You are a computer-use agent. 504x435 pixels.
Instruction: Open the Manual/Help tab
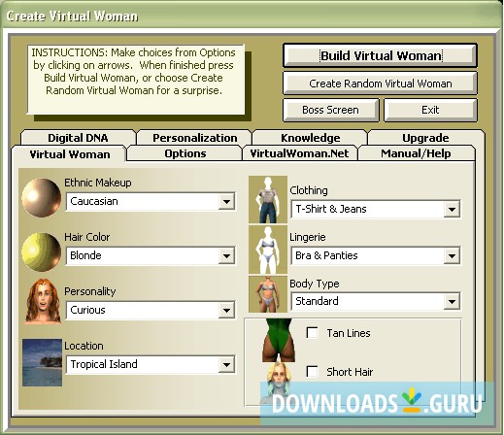[x=416, y=153]
